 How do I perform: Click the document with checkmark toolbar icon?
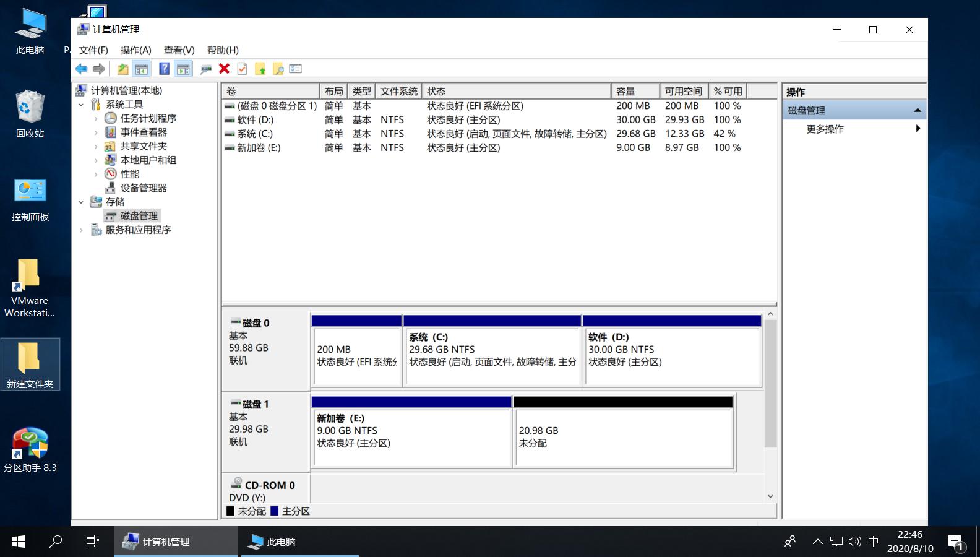(242, 69)
